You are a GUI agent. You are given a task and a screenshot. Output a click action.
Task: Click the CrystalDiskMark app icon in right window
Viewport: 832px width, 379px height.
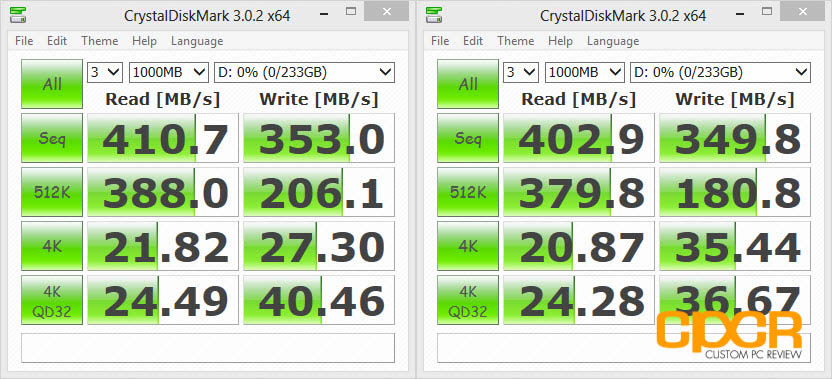(x=433, y=15)
